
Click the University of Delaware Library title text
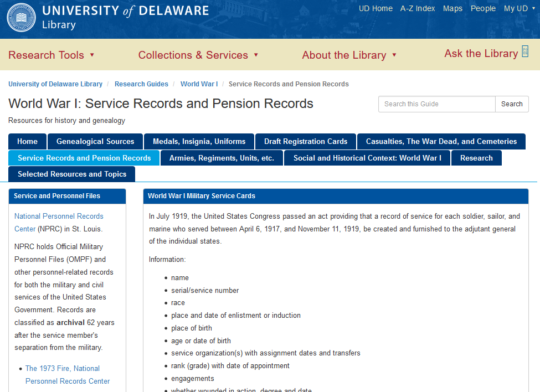click(x=125, y=17)
